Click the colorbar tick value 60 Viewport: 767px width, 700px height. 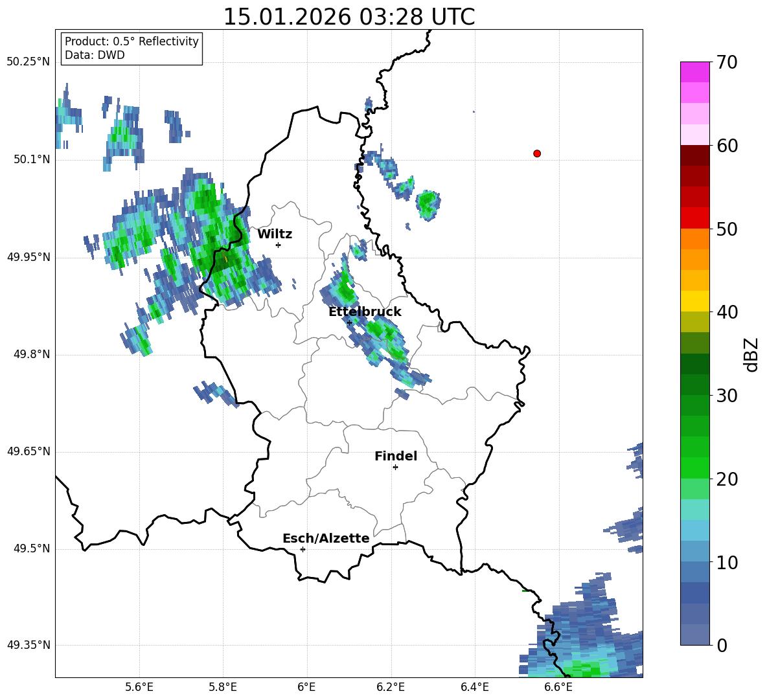727,146
